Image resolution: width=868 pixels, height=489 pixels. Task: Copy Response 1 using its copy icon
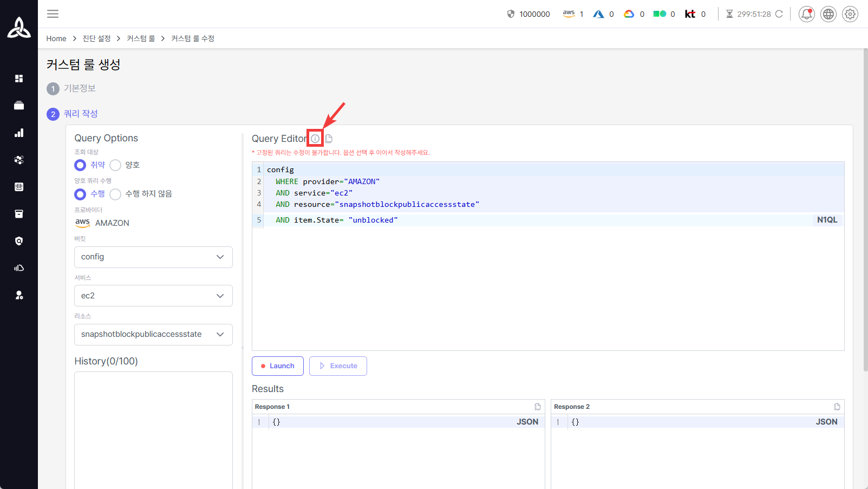pyautogui.click(x=537, y=407)
